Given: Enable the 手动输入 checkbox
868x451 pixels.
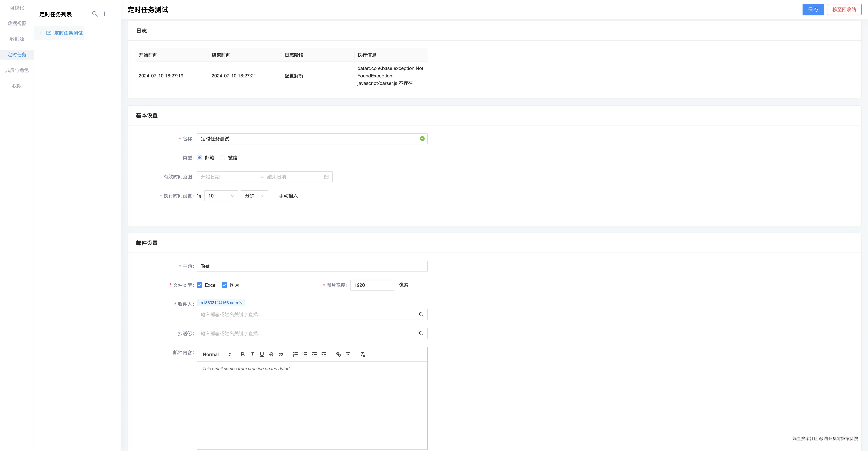Looking at the screenshot, I should pos(273,196).
